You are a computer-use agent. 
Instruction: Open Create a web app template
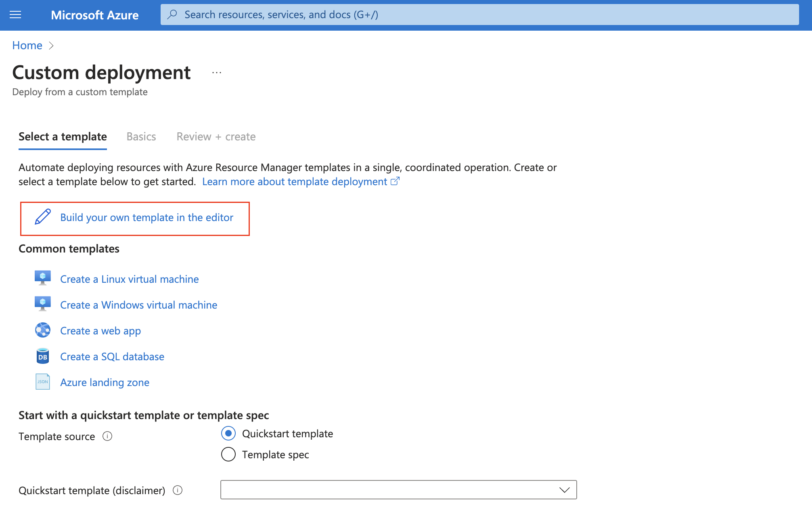point(100,331)
